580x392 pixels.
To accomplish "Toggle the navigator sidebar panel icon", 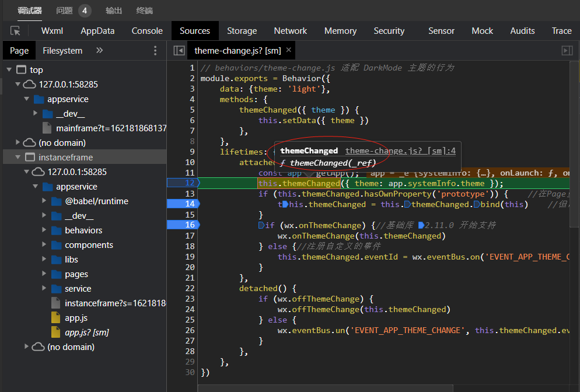I will pyautogui.click(x=179, y=50).
